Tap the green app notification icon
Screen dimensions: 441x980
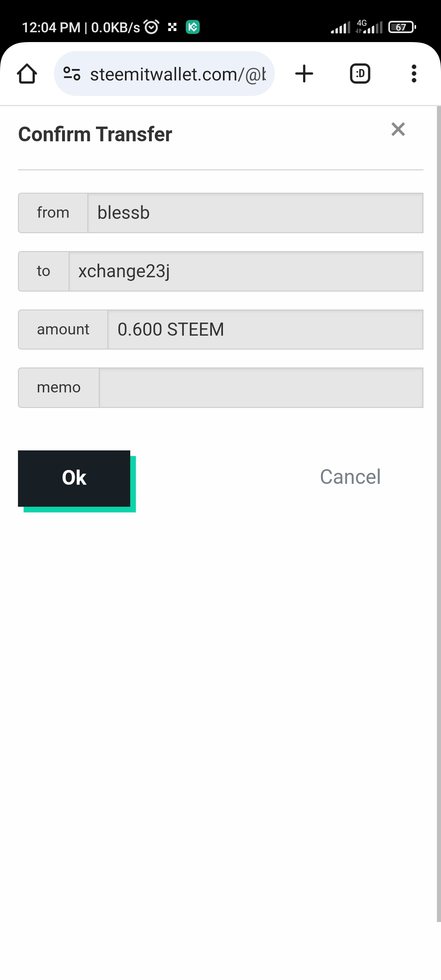click(x=193, y=27)
